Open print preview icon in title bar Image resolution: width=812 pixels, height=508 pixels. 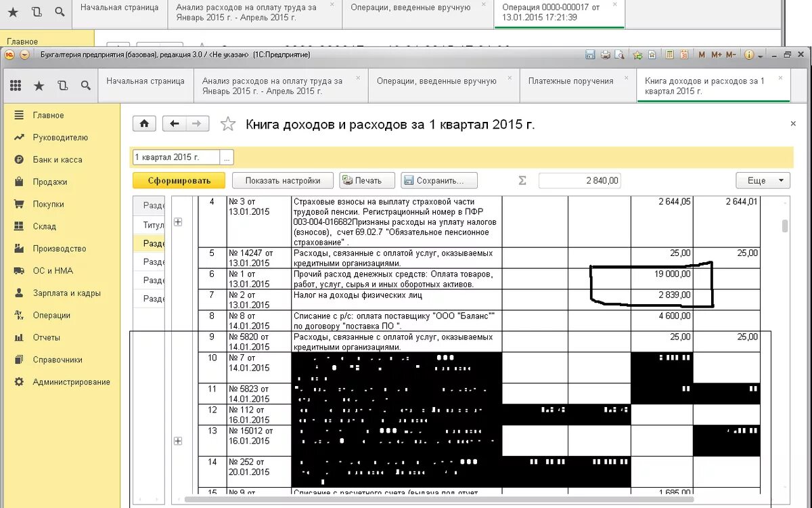pyautogui.click(x=619, y=55)
